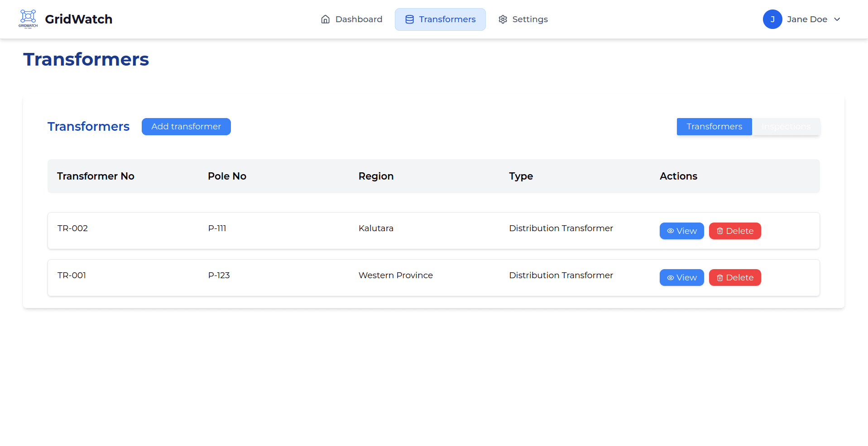The image size is (868, 446).
Task: Click the GridWatch logo icon
Action: [28, 19]
